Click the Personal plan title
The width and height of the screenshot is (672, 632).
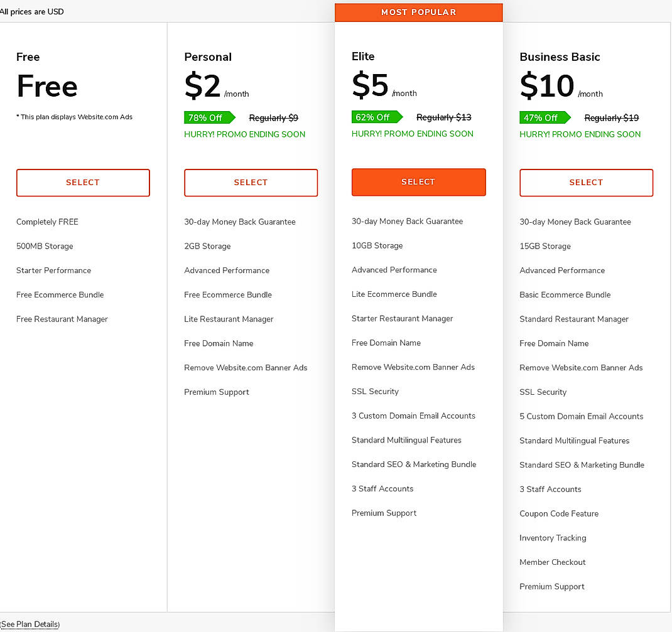(x=208, y=57)
